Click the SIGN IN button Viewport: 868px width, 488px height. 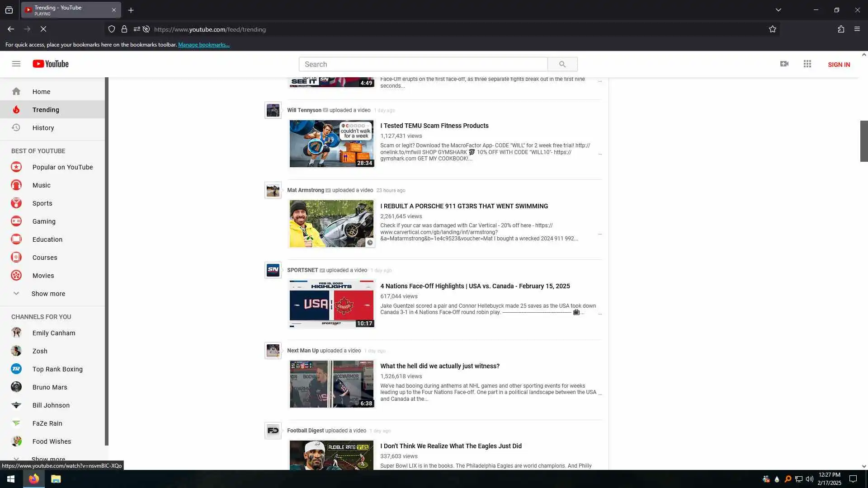839,65
